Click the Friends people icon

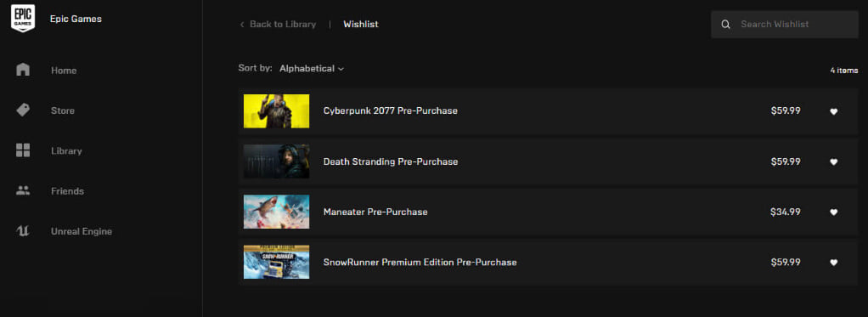23,190
